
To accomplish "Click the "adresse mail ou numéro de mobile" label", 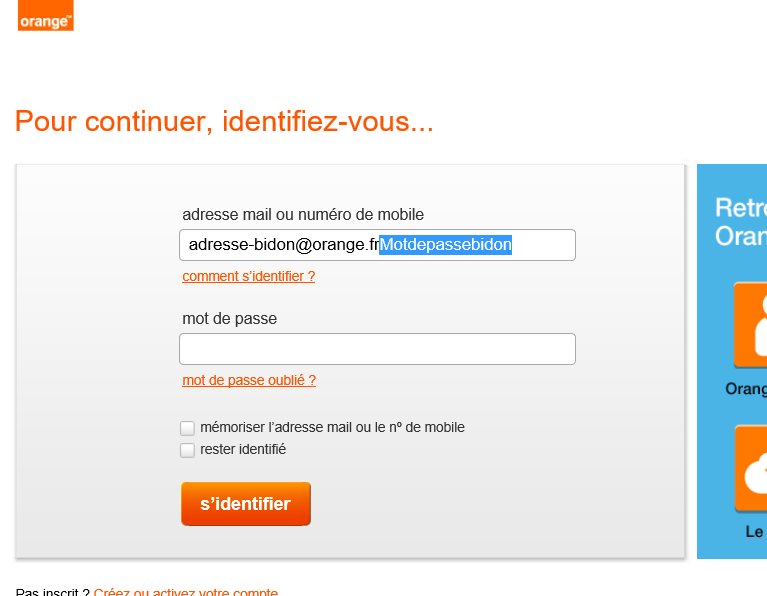I will point(303,214).
